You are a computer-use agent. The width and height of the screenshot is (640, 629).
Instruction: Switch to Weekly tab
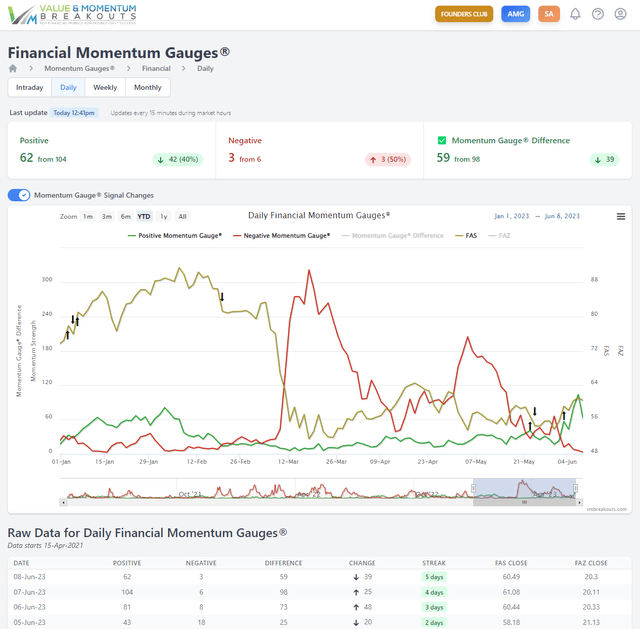click(x=105, y=87)
